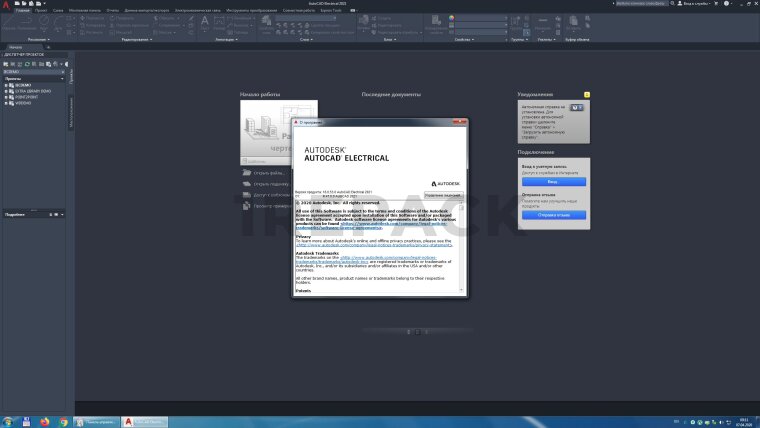Click the open files folder icon in Start tab
This screenshot has height=428, width=760.
point(245,173)
